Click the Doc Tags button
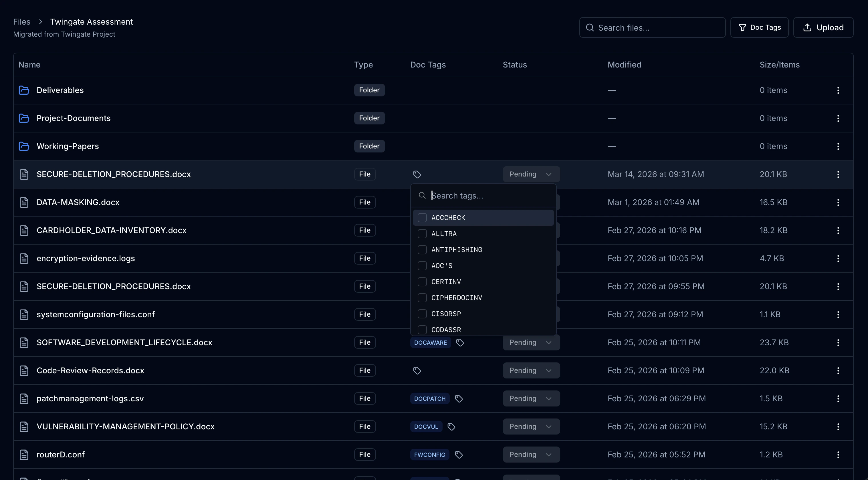Viewport: 868px width, 480px height. coord(760,27)
